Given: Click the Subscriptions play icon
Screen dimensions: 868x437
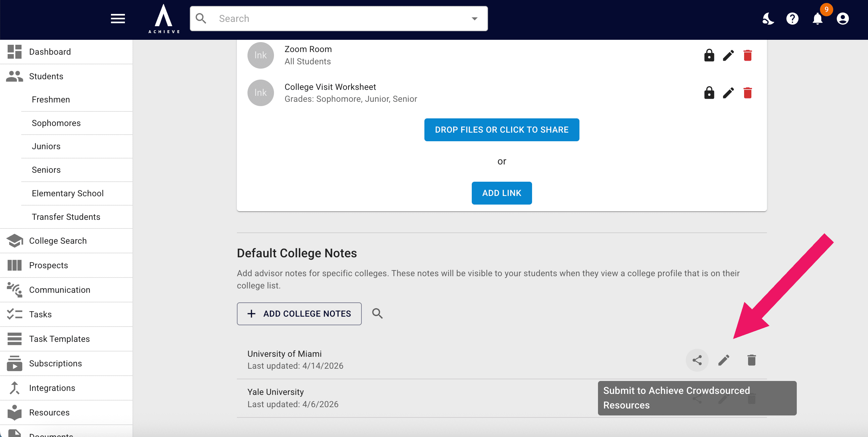Looking at the screenshot, I should click(15, 363).
